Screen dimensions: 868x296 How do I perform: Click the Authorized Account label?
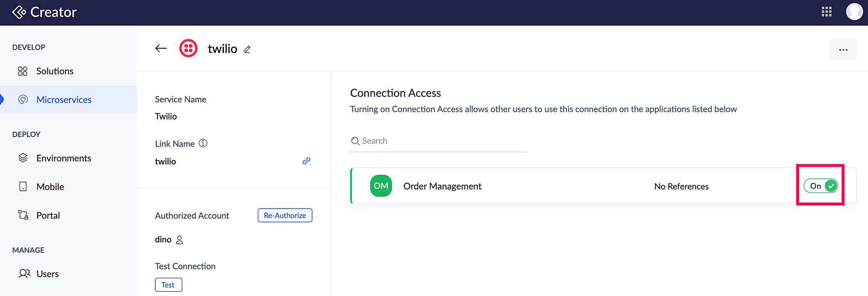(192, 216)
